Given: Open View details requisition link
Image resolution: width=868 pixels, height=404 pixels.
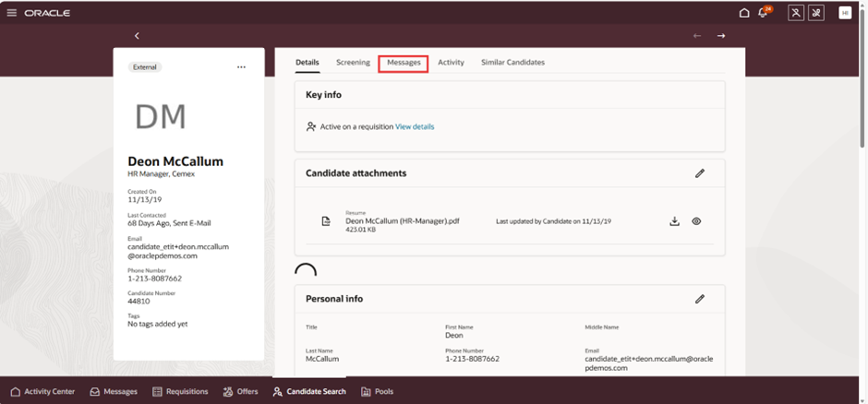Looking at the screenshot, I should pos(415,126).
